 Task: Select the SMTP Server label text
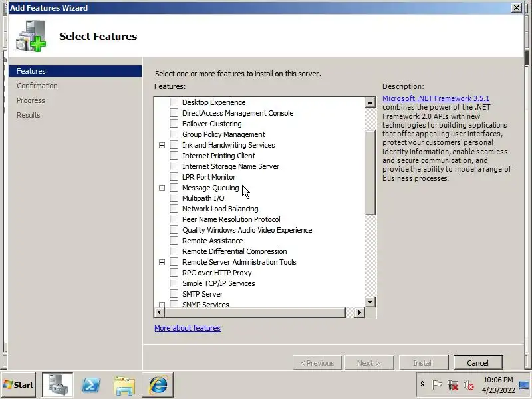[x=202, y=294]
